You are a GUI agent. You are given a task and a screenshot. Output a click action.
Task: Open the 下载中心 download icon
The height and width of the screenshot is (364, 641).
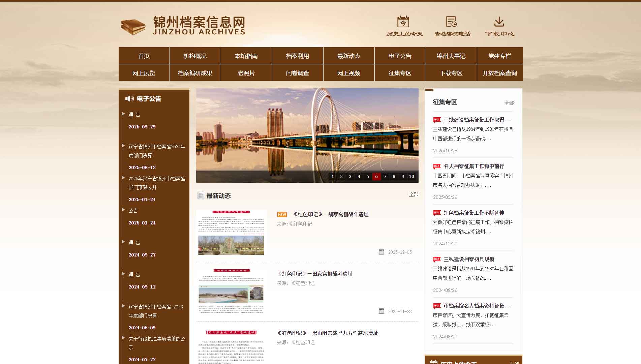click(499, 22)
